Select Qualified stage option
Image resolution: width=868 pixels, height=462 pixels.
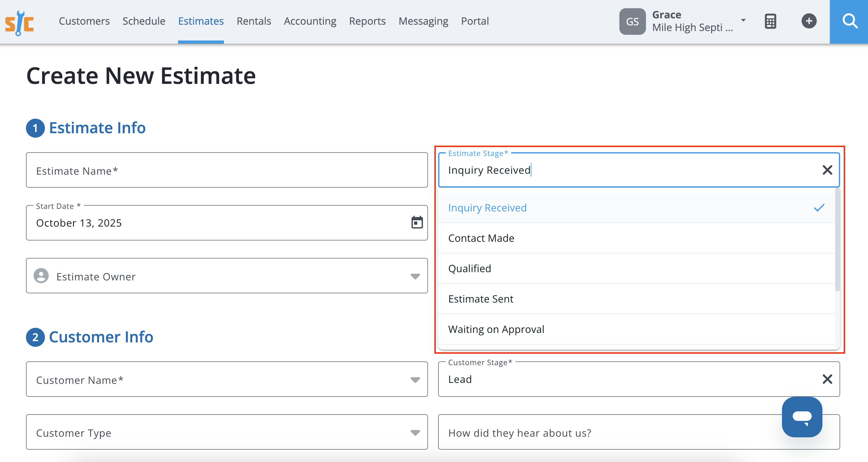tap(636, 268)
